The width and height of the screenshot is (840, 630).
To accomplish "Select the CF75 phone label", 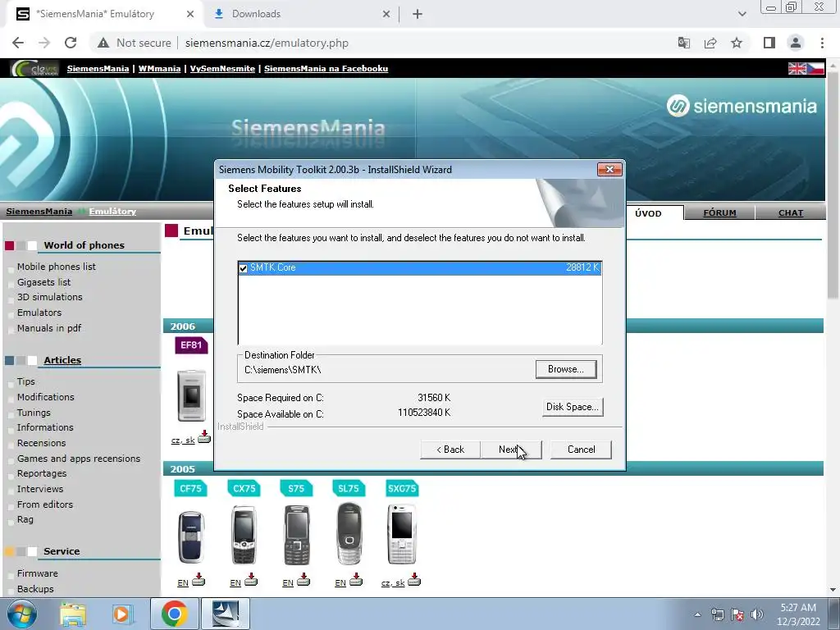I will coord(190,489).
